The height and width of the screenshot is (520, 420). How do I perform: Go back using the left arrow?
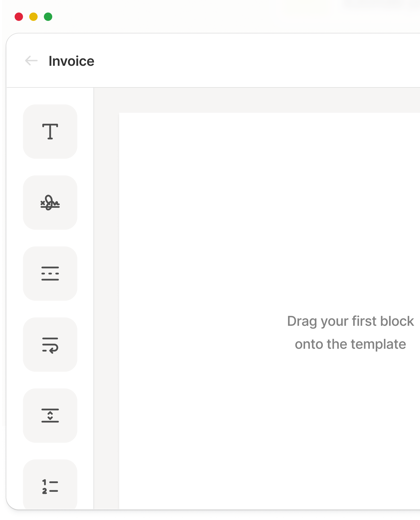(x=31, y=61)
